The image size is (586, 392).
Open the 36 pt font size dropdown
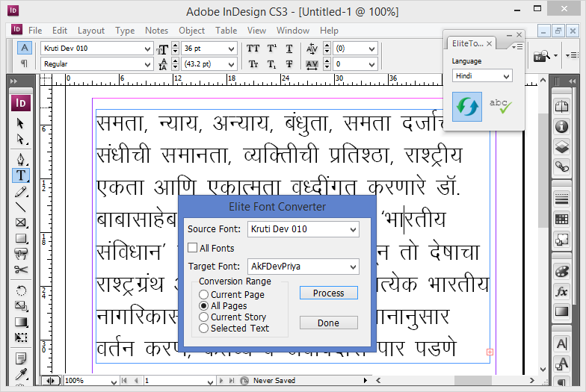click(232, 49)
